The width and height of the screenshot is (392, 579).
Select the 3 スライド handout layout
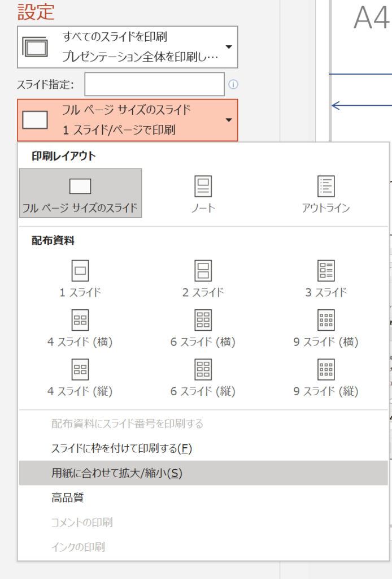(326, 271)
